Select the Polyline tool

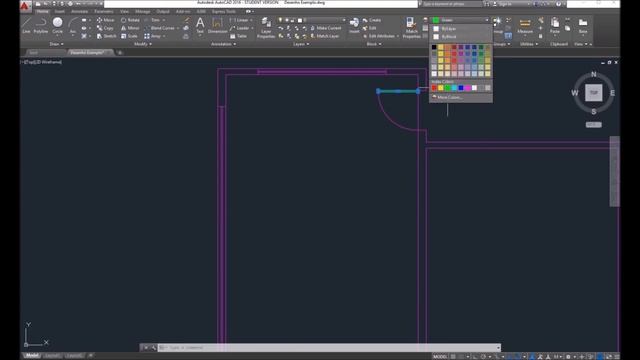point(40,25)
